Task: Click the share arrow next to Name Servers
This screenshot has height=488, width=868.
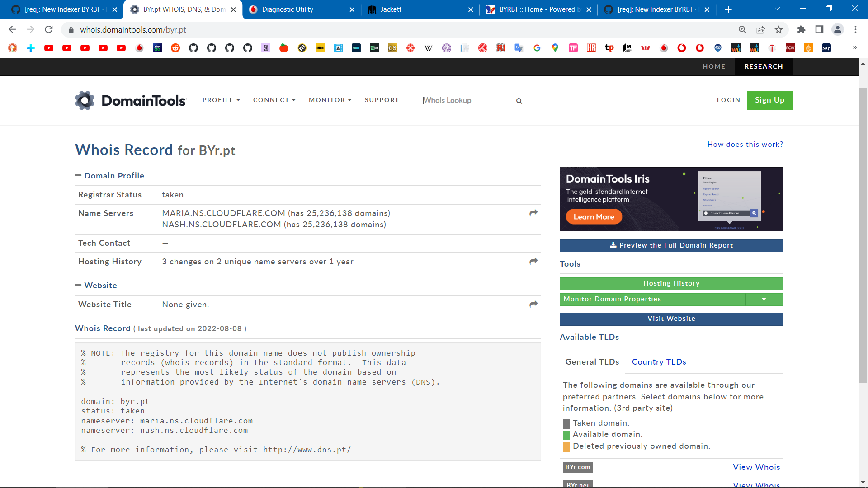Action: [533, 213]
